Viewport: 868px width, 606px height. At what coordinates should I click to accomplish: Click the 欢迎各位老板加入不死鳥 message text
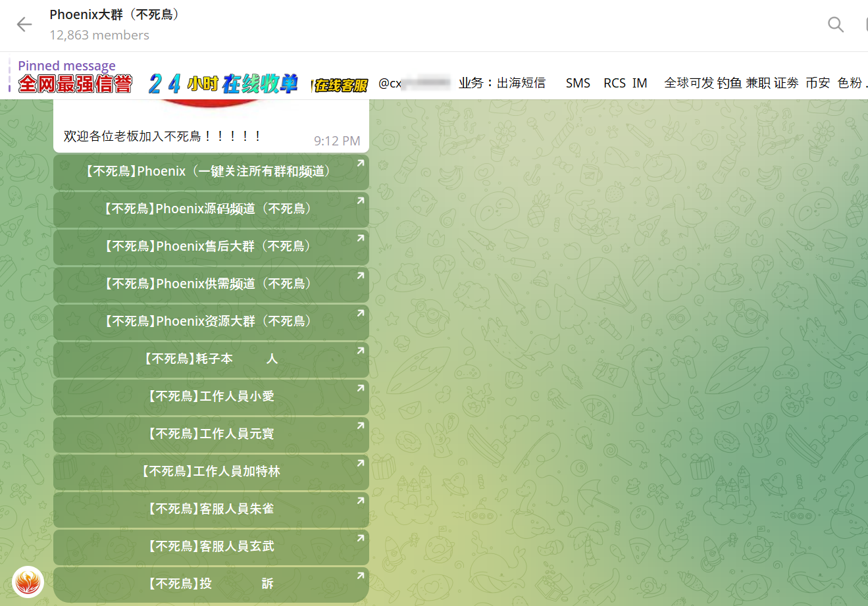163,136
